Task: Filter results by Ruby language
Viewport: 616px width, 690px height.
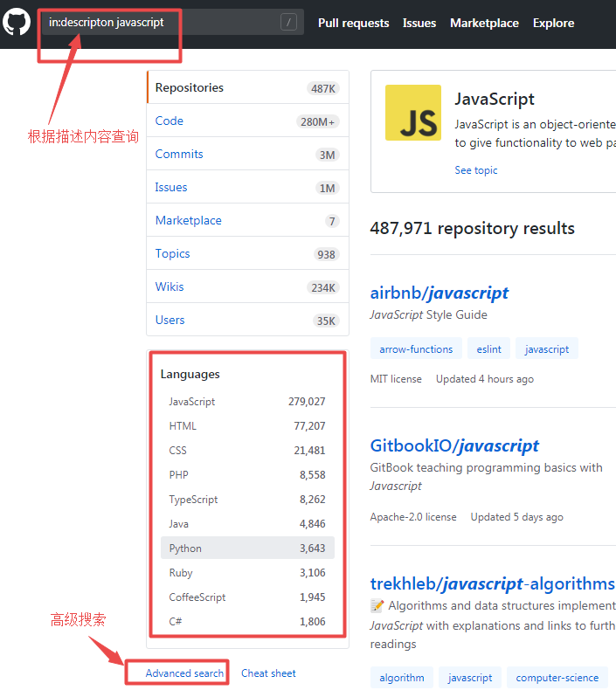Action: (247, 572)
